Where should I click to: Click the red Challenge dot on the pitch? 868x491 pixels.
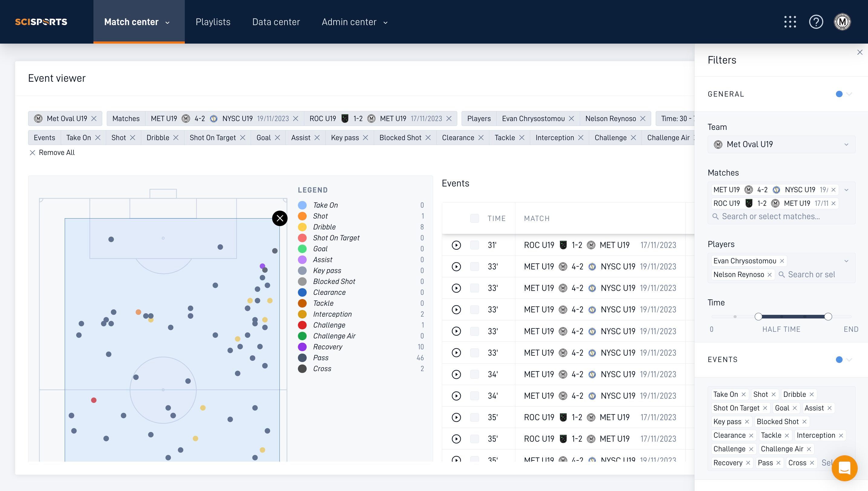(x=94, y=400)
